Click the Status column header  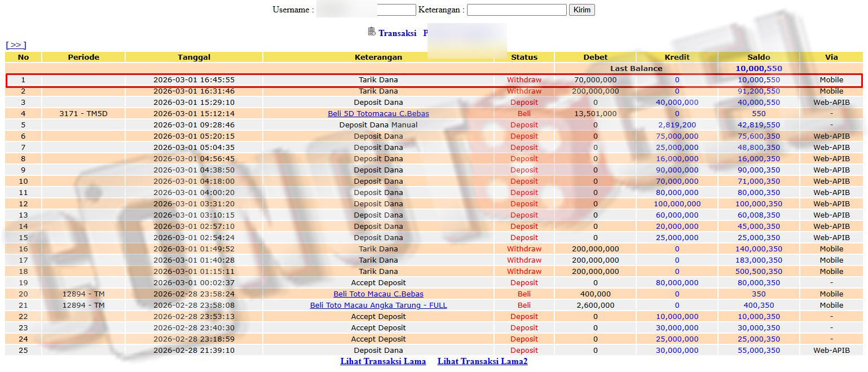524,57
